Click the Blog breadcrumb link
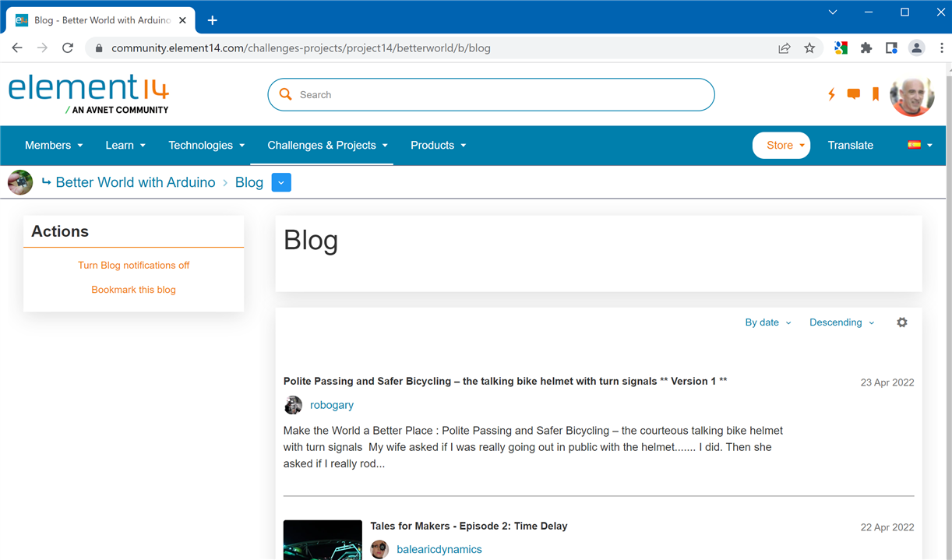The image size is (952, 560). 249,182
